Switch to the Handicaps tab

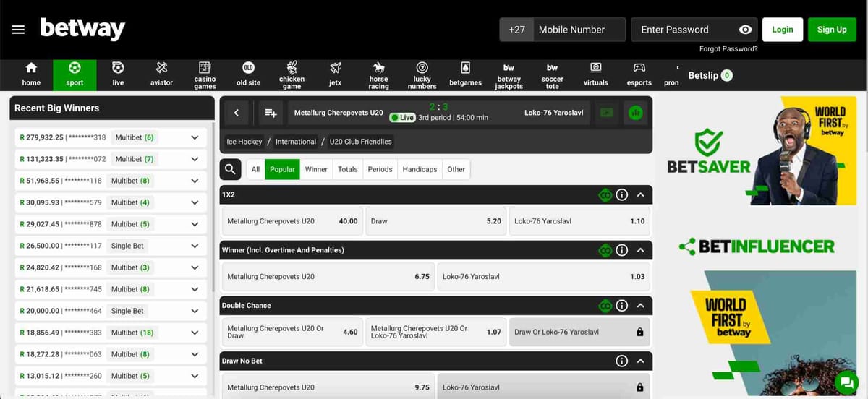pos(420,169)
